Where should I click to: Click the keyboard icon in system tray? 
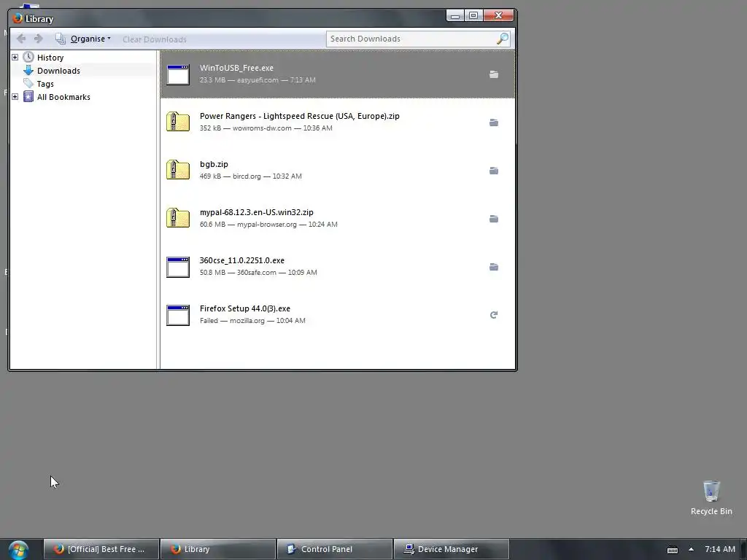pyautogui.click(x=672, y=550)
